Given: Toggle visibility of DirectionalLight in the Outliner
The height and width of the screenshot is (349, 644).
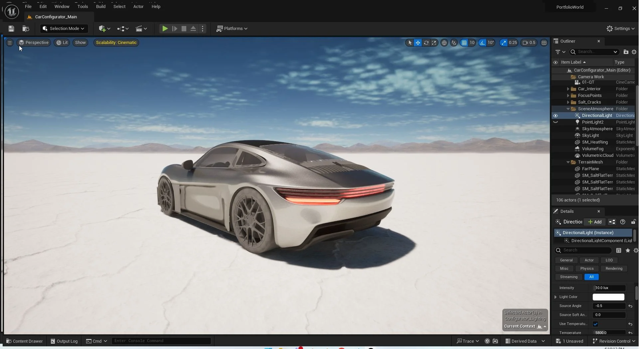Looking at the screenshot, I should (555, 116).
